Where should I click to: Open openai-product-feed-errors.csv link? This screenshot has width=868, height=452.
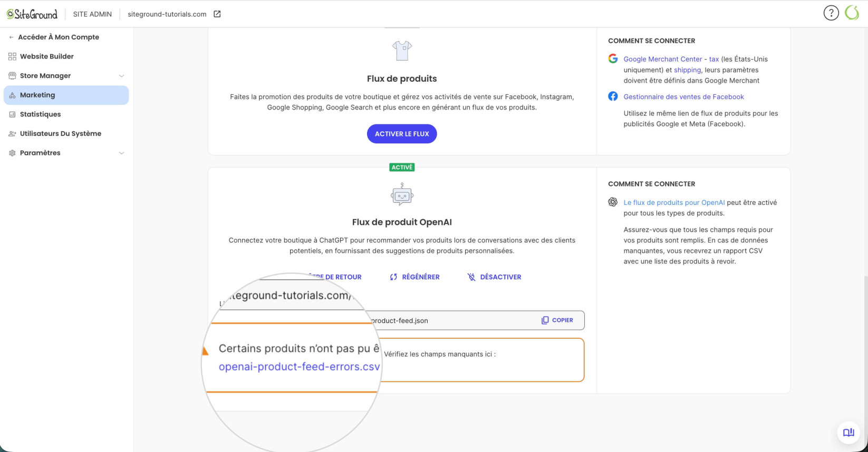coord(299,367)
